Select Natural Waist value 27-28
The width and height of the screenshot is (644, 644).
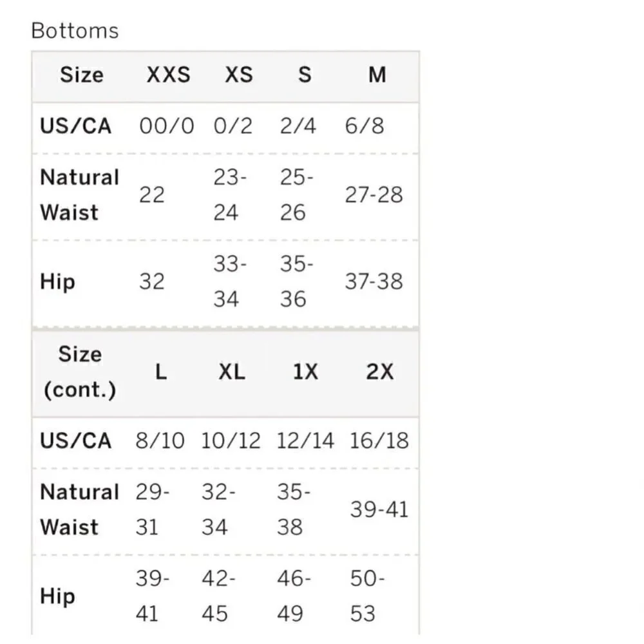point(374,194)
